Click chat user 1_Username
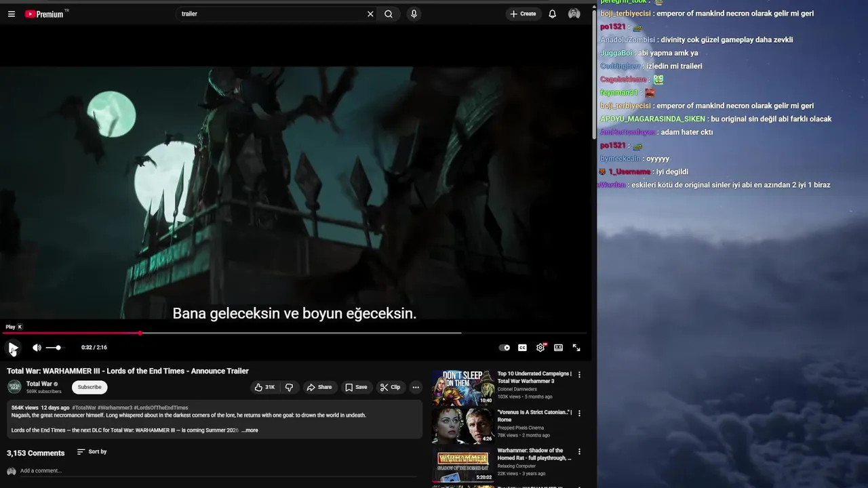This screenshot has height=488, width=868. (x=629, y=172)
